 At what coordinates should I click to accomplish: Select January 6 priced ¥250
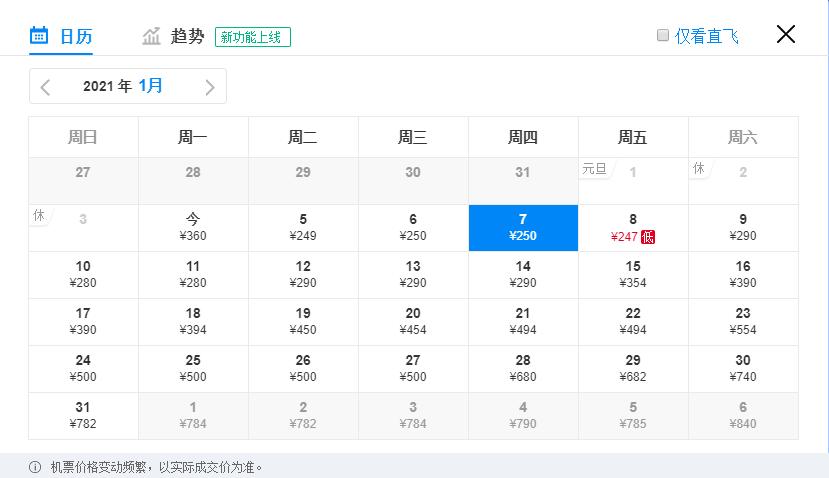point(413,228)
